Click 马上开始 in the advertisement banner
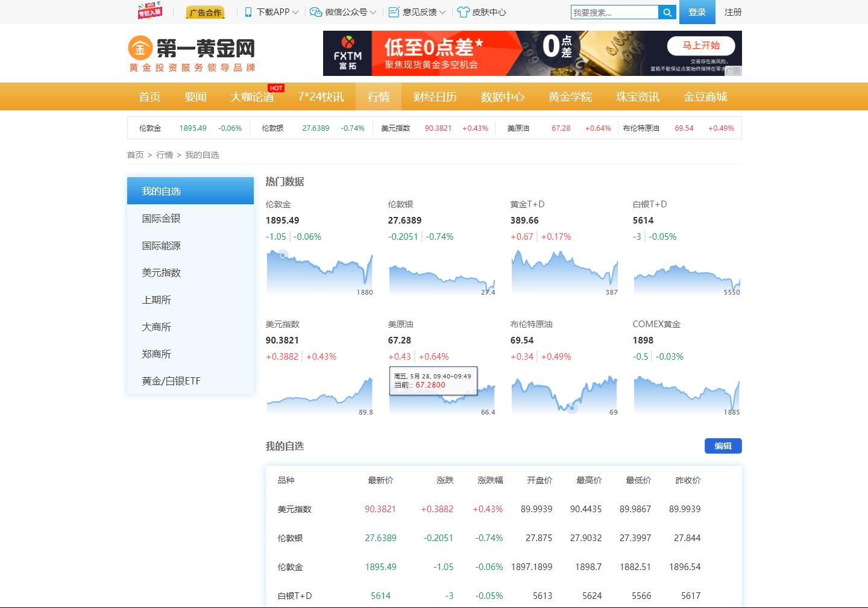The width and height of the screenshot is (868, 608). 701,45
